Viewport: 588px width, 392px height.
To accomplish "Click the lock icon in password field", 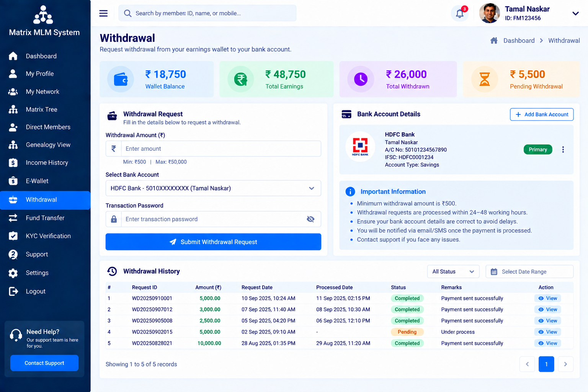I will point(114,219).
